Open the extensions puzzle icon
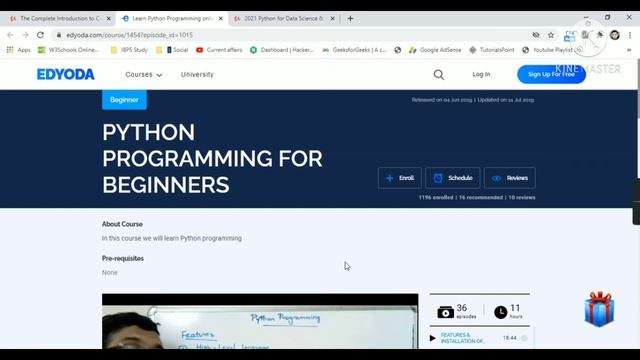 600,35
